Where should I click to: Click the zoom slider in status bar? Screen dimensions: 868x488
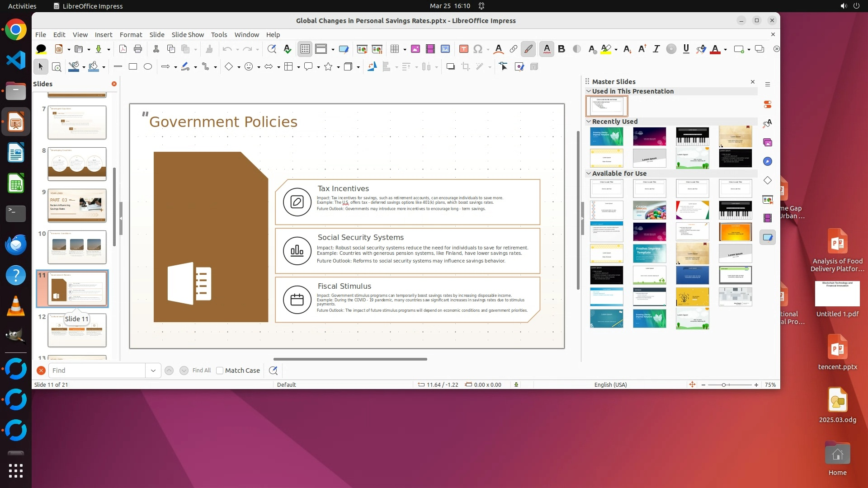724,385
